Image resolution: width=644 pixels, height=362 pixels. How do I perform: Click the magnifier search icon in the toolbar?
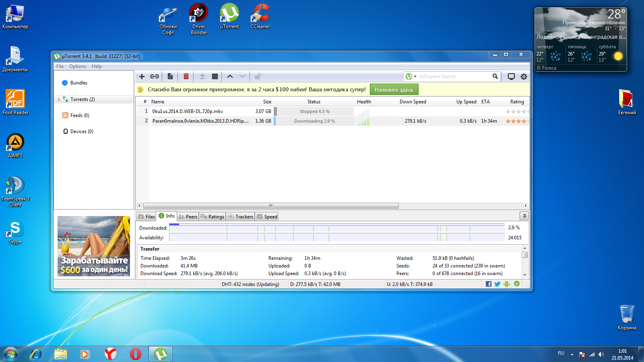[x=495, y=76]
